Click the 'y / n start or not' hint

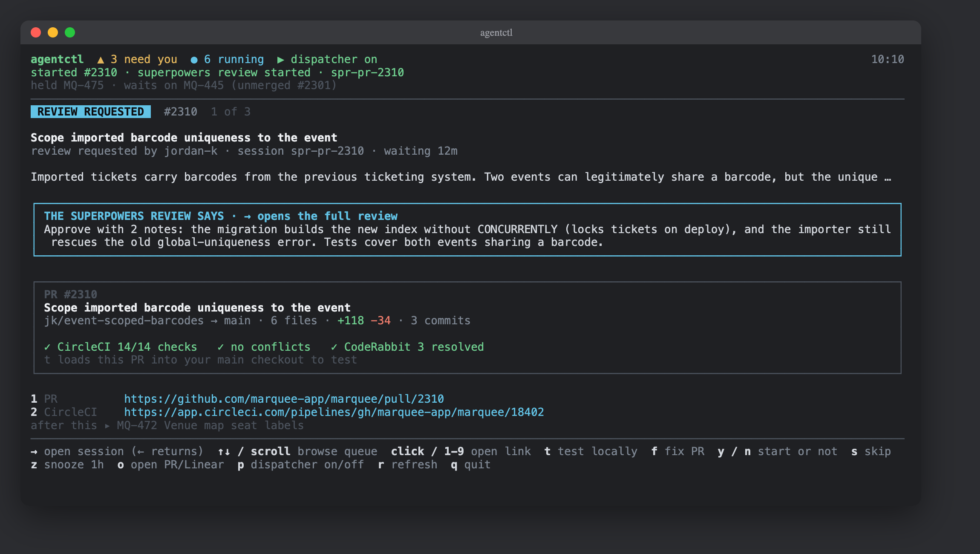tap(778, 452)
